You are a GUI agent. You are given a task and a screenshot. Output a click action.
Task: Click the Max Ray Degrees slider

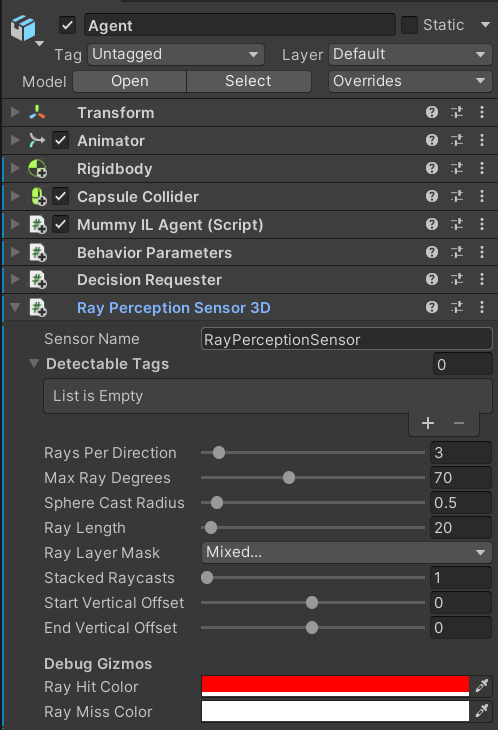point(313,477)
